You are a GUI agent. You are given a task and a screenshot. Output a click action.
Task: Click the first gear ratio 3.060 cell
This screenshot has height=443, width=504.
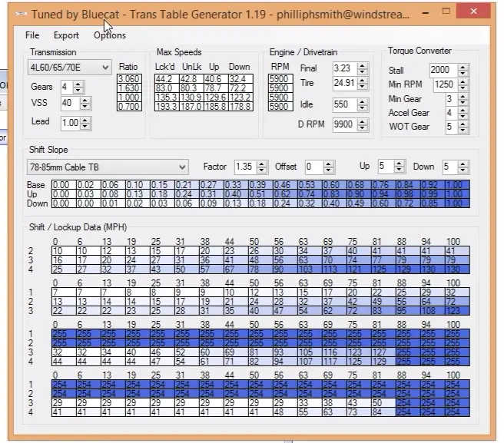pyautogui.click(x=128, y=79)
